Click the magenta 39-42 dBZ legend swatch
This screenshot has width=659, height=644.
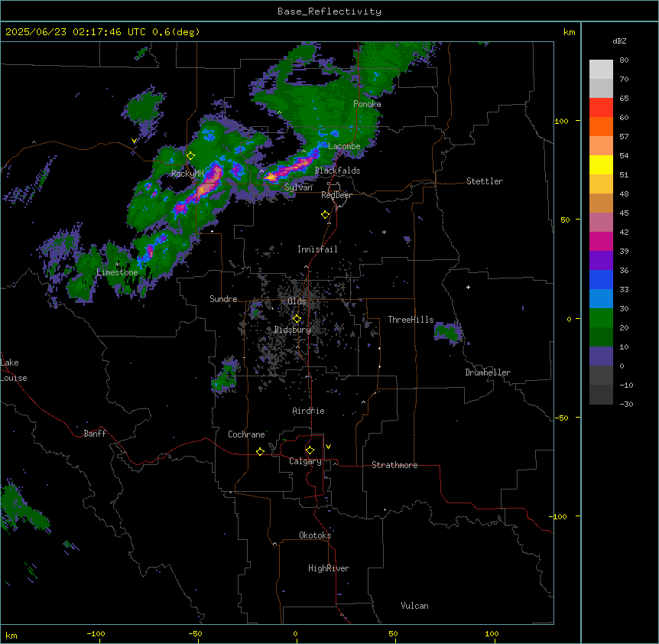(x=601, y=241)
